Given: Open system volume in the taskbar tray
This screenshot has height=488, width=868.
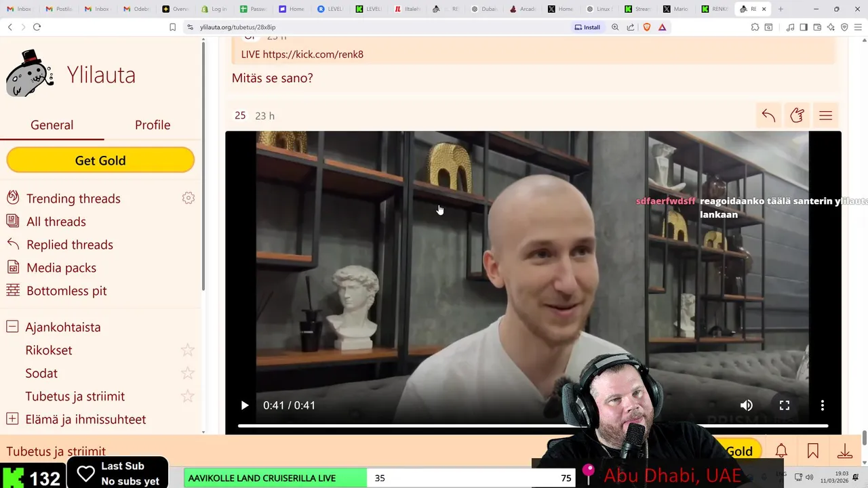Looking at the screenshot, I should coord(809,477).
